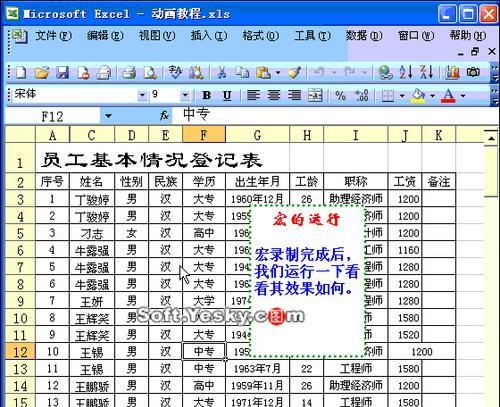Apply Percent Style with the % icon
Viewport: 500px width, 407px height.
340,96
